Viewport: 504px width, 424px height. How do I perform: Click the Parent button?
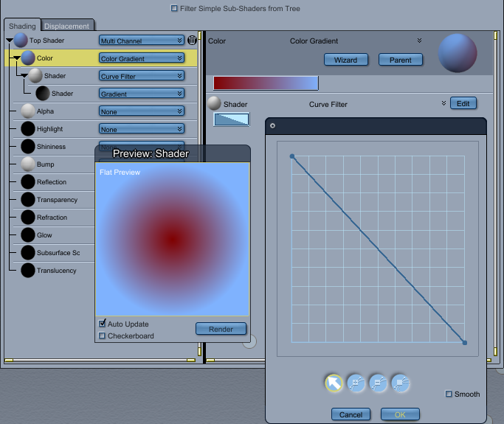[401, 60]
